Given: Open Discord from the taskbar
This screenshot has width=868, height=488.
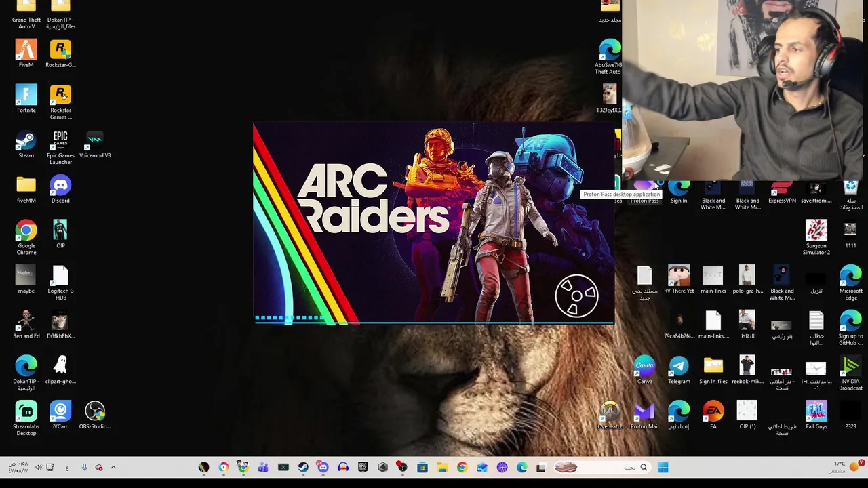Looking at the screenshot, I should coord(323,467).
